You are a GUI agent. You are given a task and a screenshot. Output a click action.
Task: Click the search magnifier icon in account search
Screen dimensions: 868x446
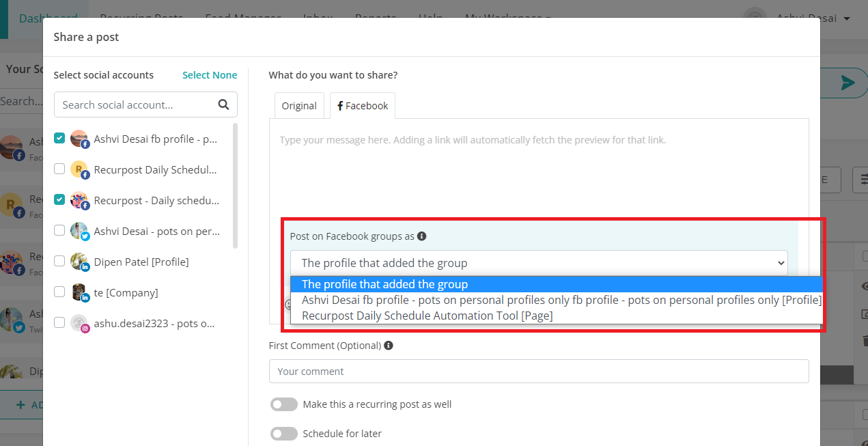pos(223,104)
